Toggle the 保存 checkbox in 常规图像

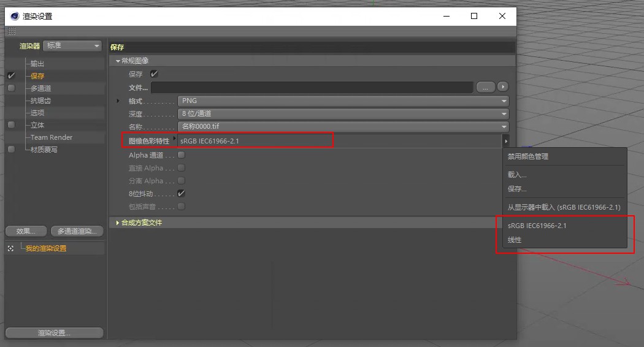(154, 74)
